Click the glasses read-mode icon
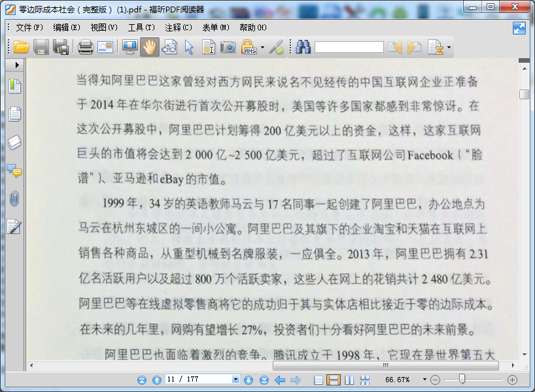The width and height of the screenshot is (535, 392). pyautogui.click(x=169, y=47)
